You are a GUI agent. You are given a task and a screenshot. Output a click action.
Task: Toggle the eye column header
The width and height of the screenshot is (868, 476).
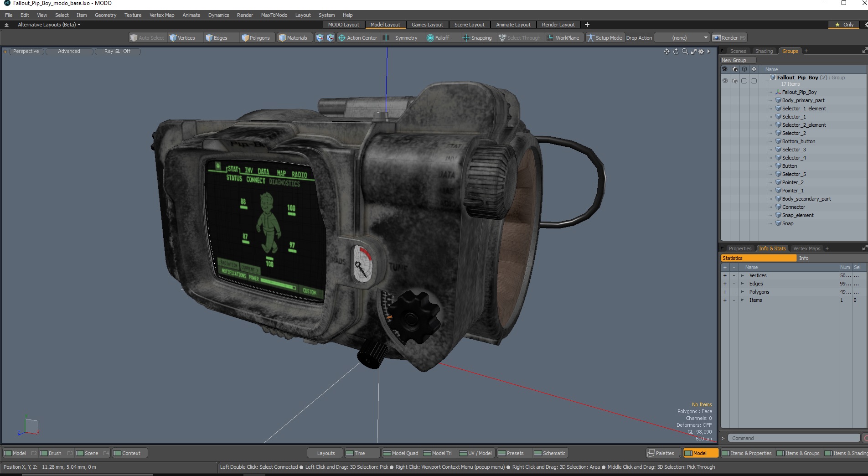pyautogui.click(x=725, y=69)
